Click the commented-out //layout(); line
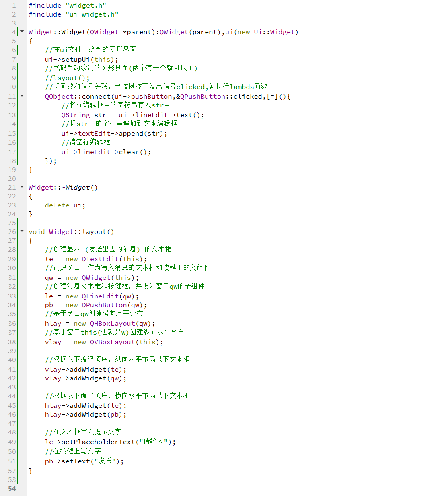 [67, 78]
